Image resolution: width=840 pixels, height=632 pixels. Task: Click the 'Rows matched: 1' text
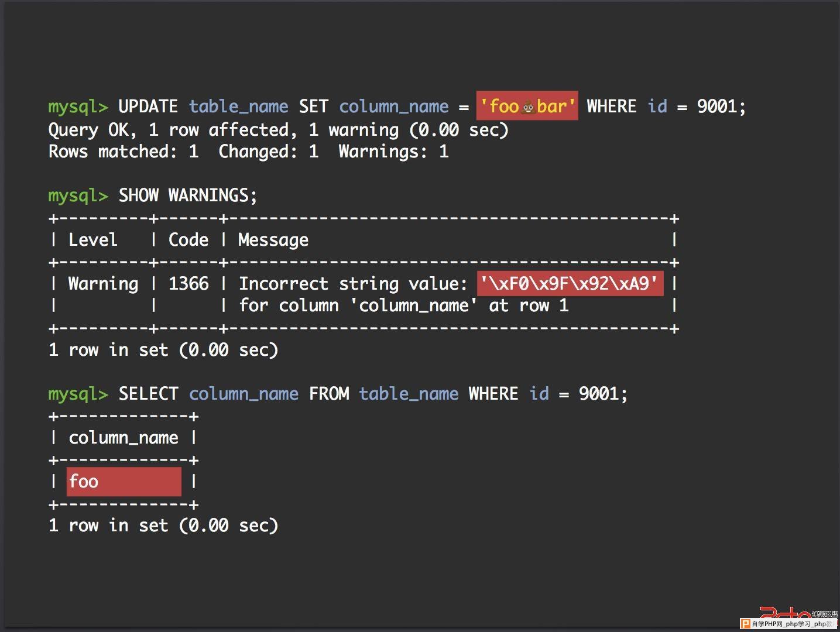coord(124,152)
